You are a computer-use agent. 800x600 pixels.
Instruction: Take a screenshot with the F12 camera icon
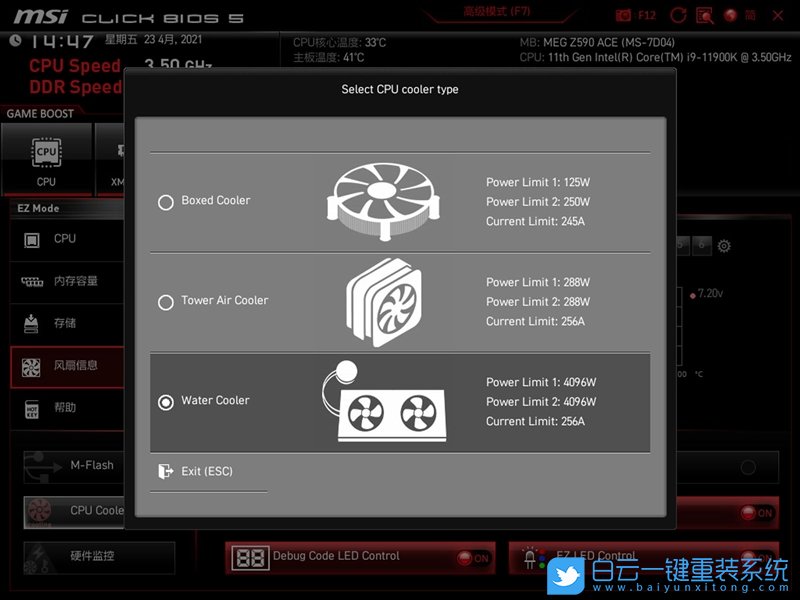click(x=622, y=14)
